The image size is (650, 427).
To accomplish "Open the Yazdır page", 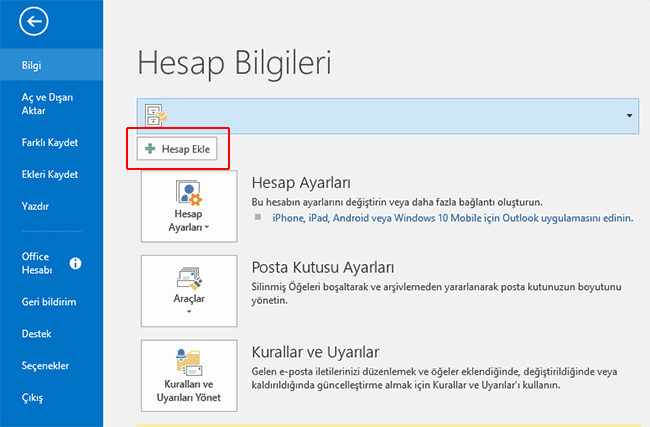I will tap(36, 206).
